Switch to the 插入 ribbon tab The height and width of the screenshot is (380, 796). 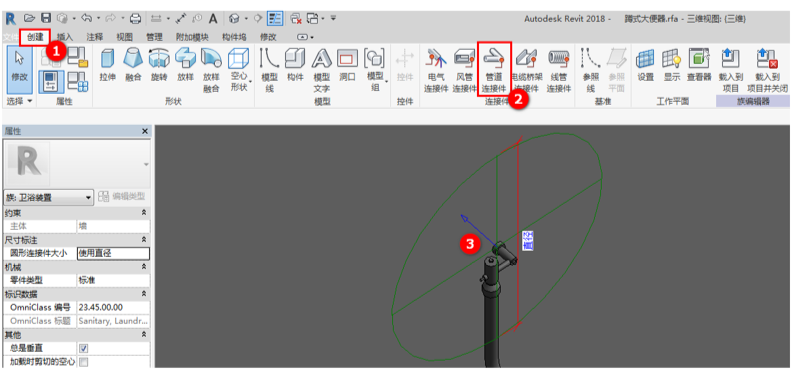(x=64, y=37)
